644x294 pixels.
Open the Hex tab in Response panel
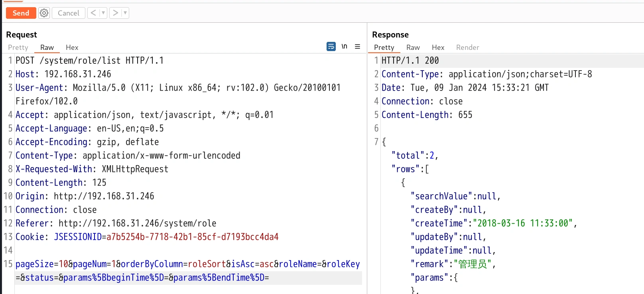pyautogui.click(x=438, y=47)
